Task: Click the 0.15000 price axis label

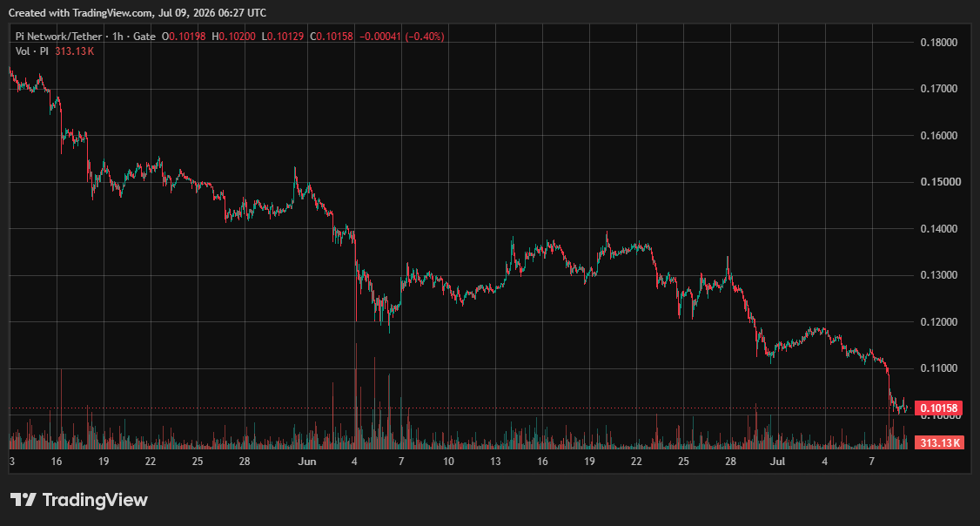Action: coord(939,182)
